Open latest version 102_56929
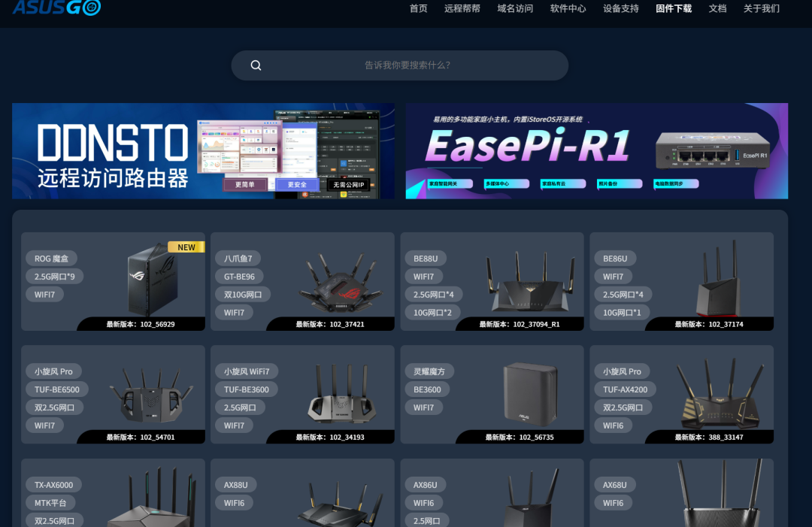The width and height of the screenshot is (812, 527). pos(141,324)
